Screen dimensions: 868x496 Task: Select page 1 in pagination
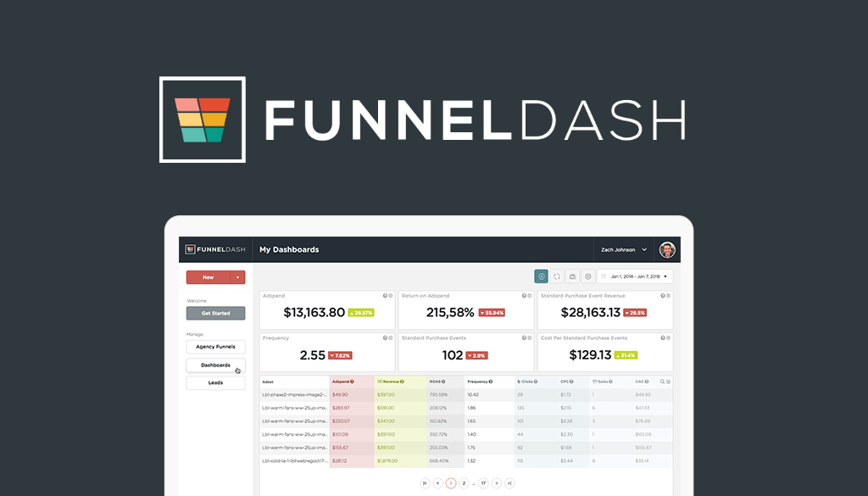(451, 483)
